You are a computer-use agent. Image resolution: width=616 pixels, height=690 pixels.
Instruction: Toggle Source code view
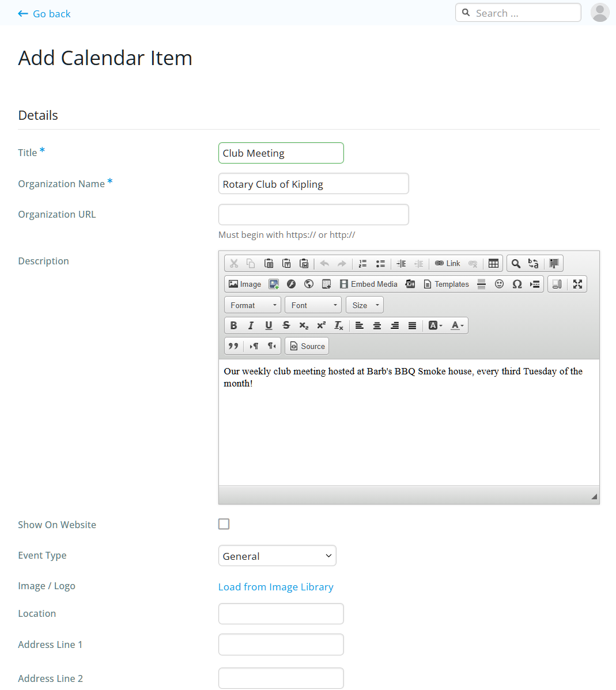point(307,346)
